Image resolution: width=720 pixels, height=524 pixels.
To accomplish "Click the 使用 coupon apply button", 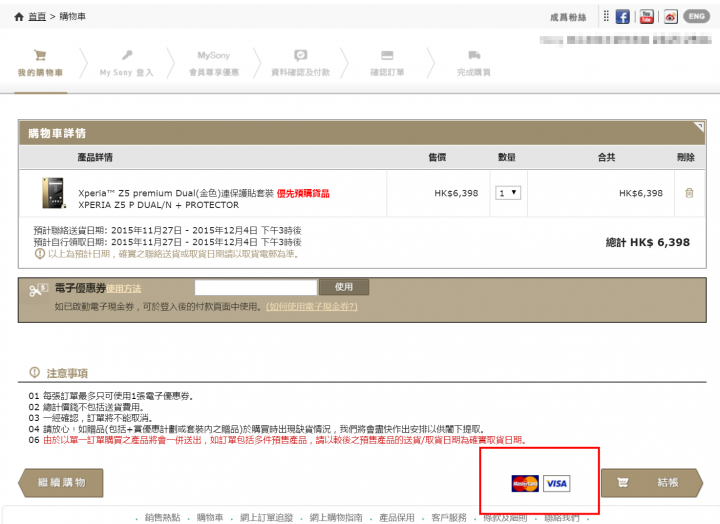I will point(344,287).
